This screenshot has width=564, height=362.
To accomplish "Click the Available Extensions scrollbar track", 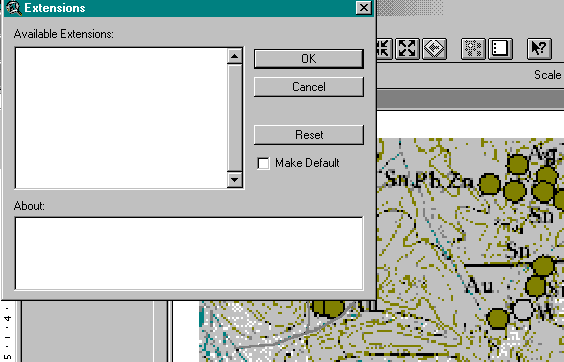I will 235,118.
